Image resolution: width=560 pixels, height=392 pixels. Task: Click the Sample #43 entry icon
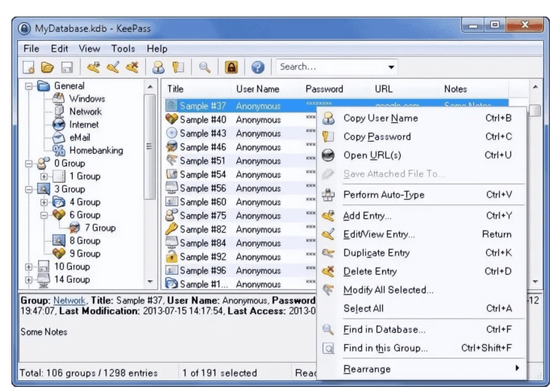click(x=172, y=133)
